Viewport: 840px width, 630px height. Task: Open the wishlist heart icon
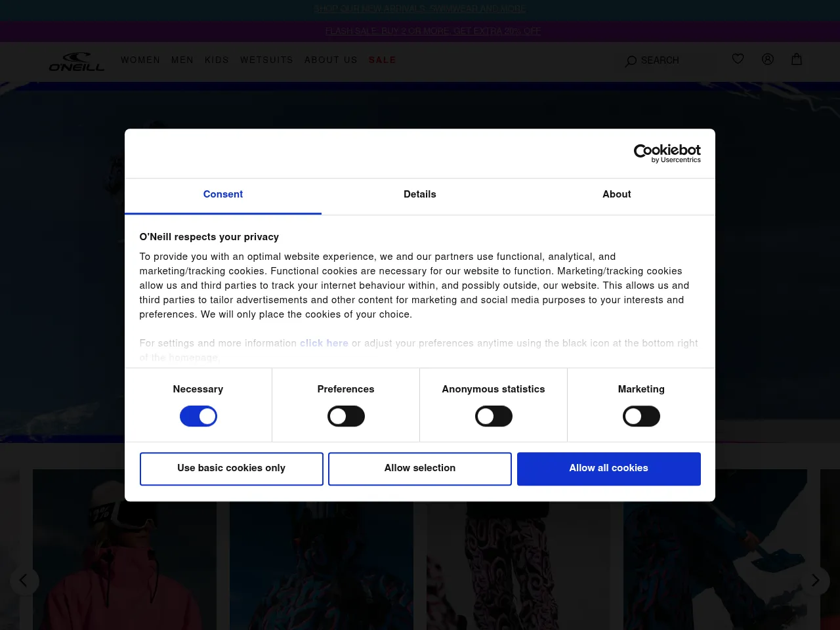738,59
